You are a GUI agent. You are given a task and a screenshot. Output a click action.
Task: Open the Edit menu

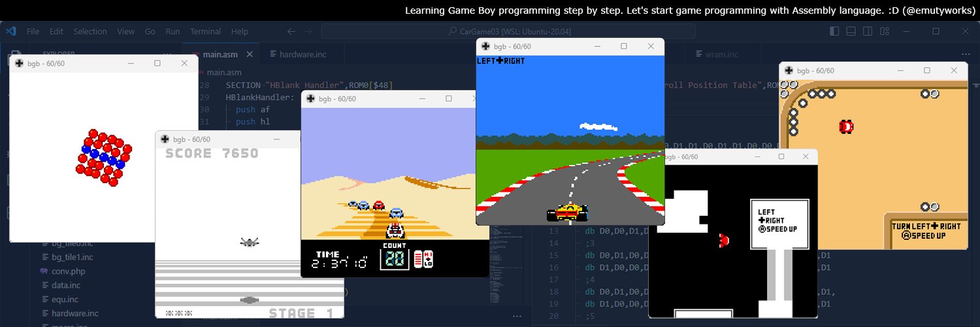coord(56,31)
